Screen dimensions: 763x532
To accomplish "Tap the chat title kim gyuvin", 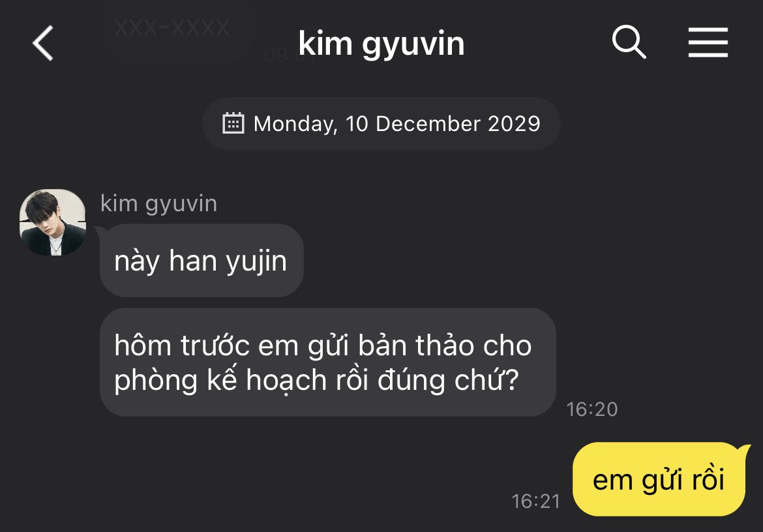I will (381, 44).
